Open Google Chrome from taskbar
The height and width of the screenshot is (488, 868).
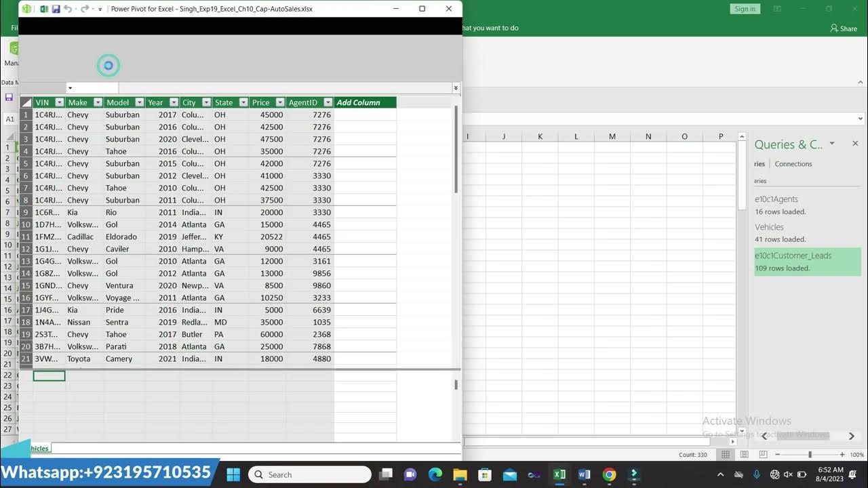click(609, 474)
